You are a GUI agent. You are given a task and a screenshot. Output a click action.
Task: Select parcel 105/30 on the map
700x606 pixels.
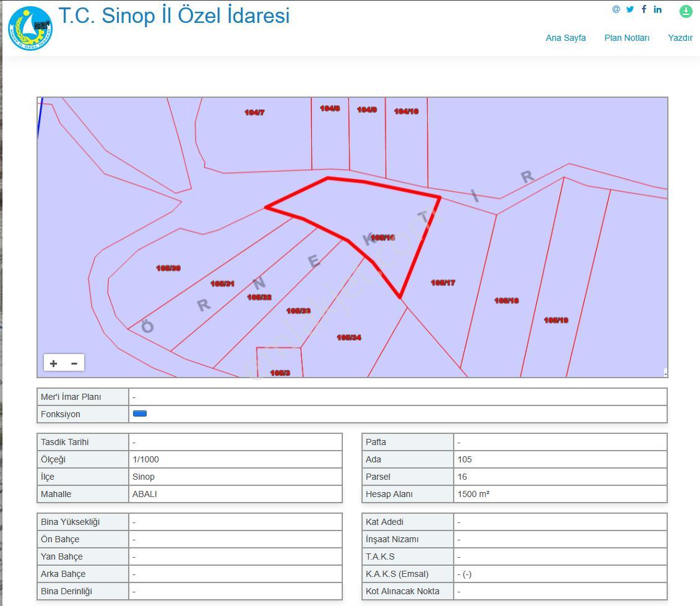coord(168,268)
